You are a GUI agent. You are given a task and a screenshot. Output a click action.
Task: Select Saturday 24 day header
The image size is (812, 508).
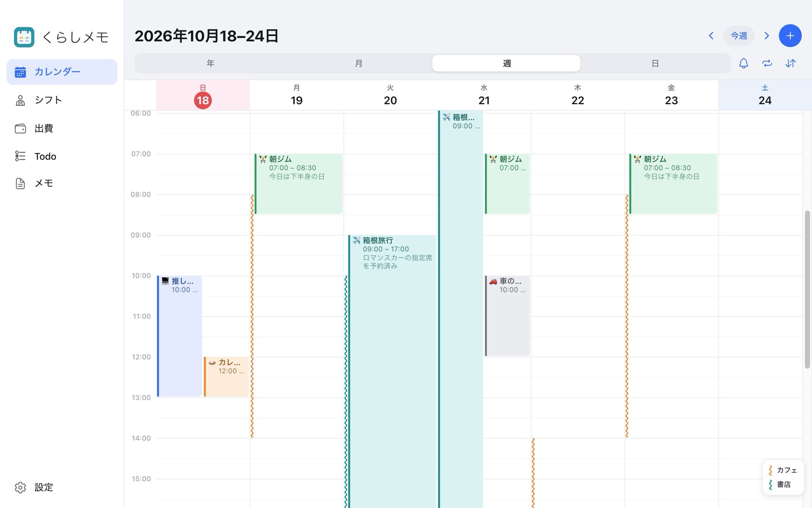[x=765, y=96]
